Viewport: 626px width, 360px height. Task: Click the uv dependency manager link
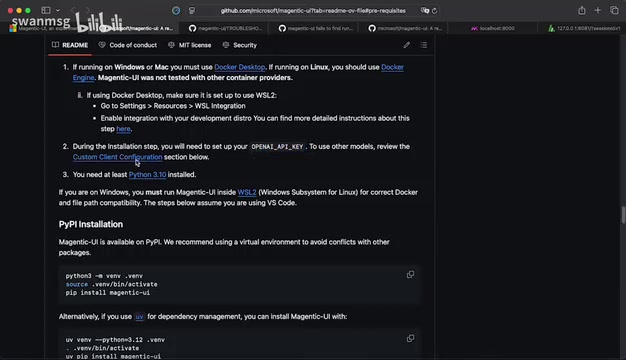139,316
